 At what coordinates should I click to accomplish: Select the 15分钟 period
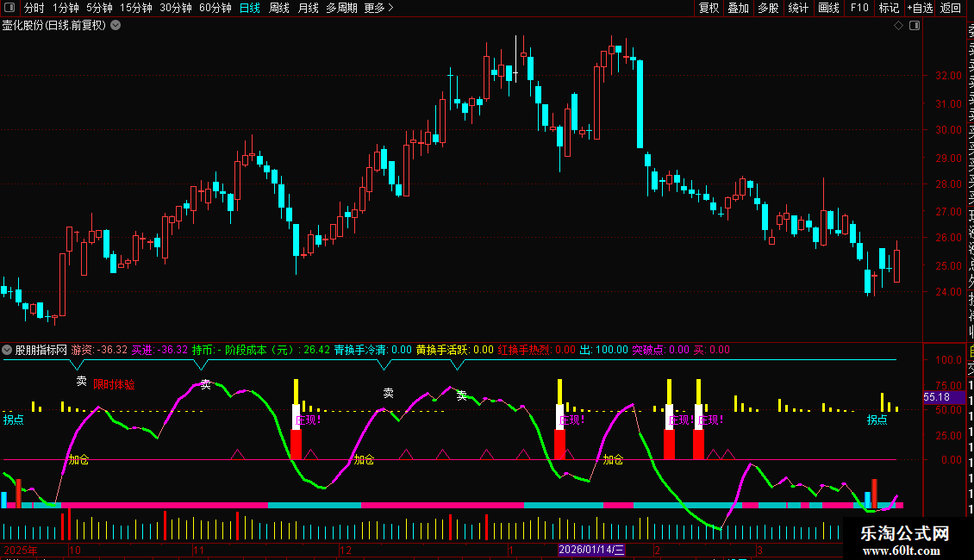[136, 8]
